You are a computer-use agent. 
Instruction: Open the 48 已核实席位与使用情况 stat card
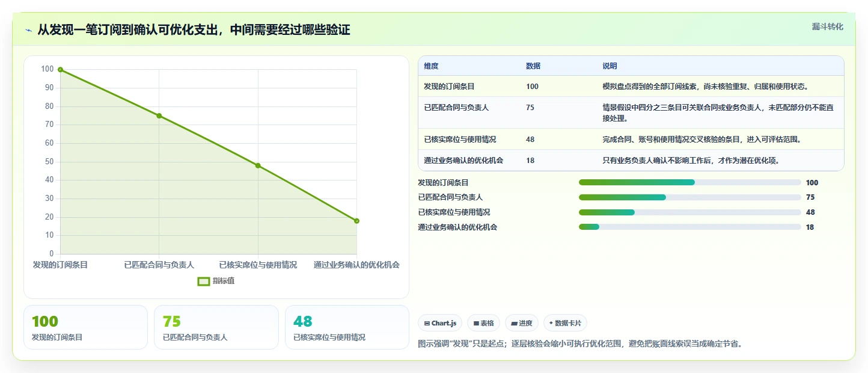click(x=347, y=327)
